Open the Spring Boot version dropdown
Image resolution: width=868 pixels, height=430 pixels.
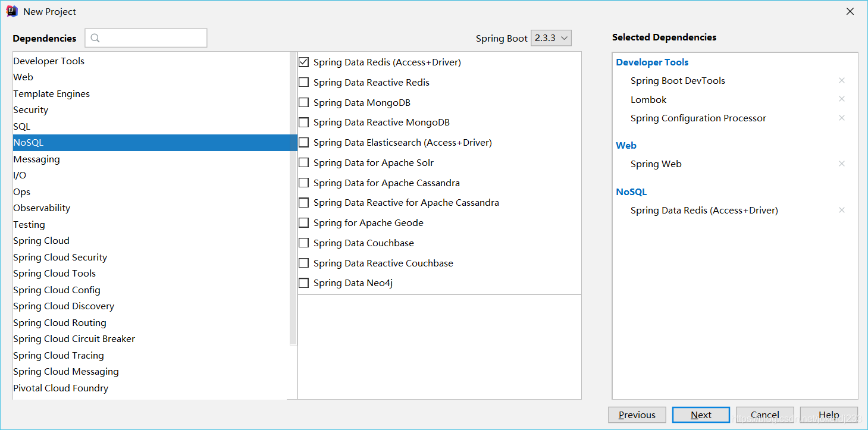[x=551, y=38]
